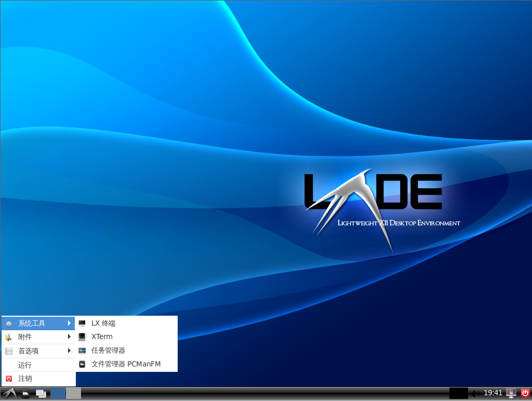The height and width of the screenshot is (401, 532).
Task: Switch to the second gray workspace
Action: 73,393
